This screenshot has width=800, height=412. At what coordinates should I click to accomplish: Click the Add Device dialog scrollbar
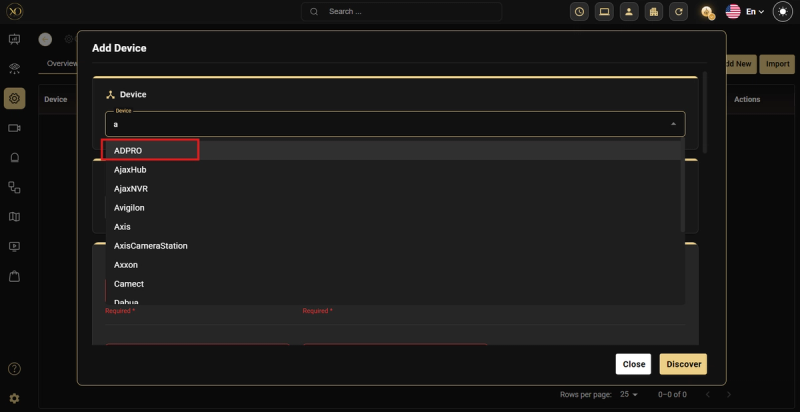(x=705, y=112)
